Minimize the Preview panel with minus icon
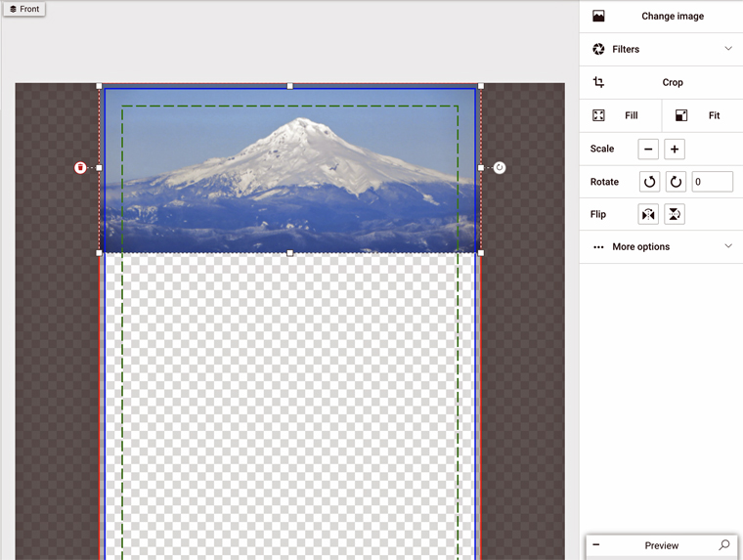 point(596,545)
